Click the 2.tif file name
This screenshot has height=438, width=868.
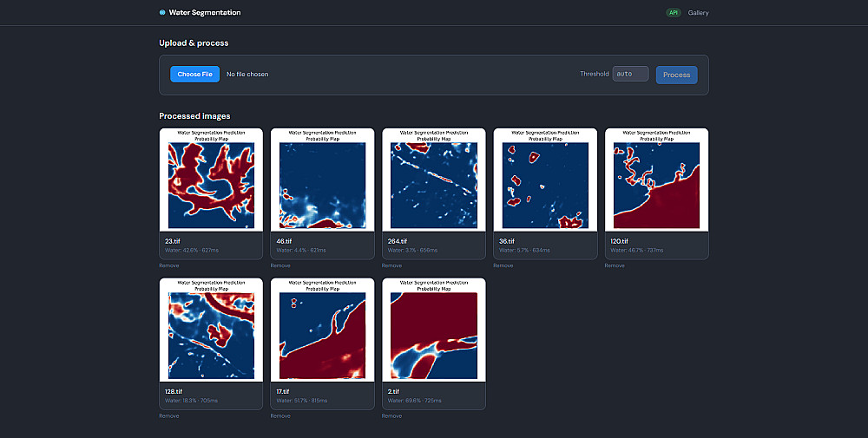392,391
